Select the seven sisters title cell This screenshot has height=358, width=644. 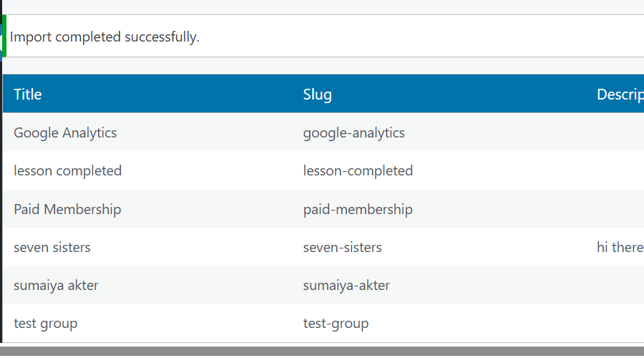click(52, 248)
